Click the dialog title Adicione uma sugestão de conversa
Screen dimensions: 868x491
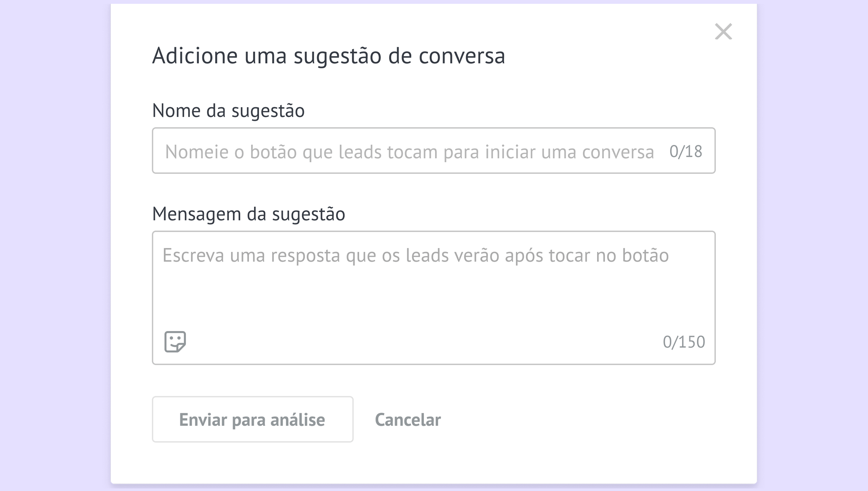point(328,56)
